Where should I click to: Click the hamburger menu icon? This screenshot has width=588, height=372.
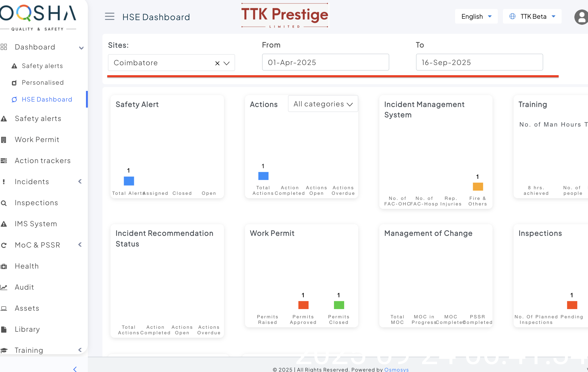pyautogui.click(x=110, y=17)
